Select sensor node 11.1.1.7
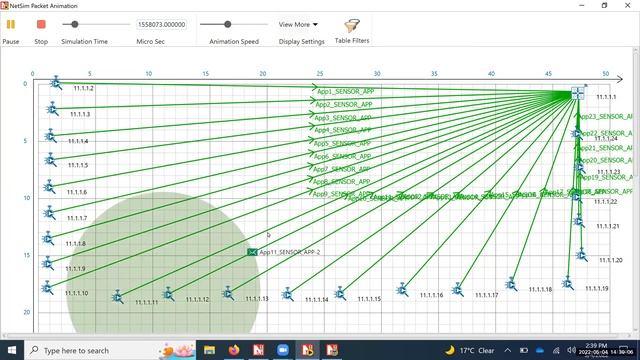Viewport: 640px width, 360px height. tap(49, 213)
